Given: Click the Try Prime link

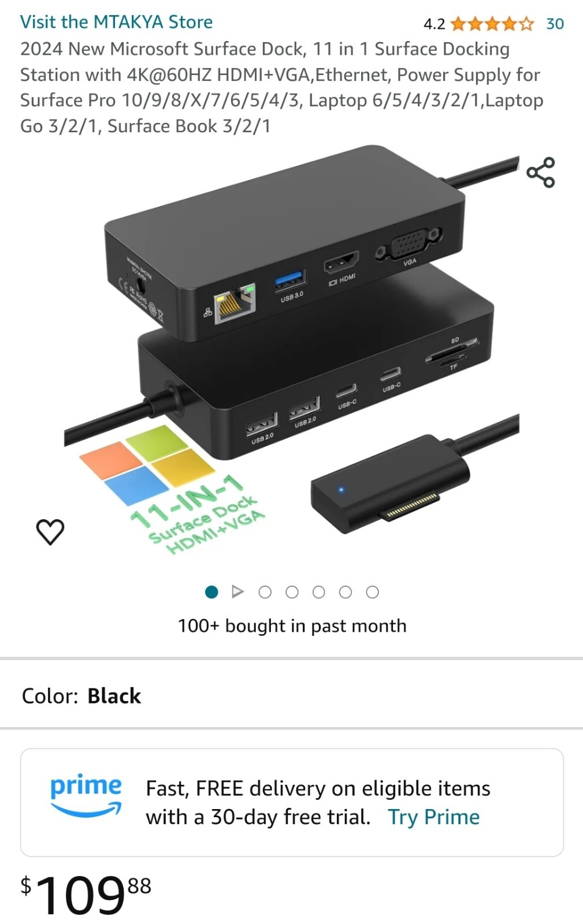Looking at the screenshot, I should tap(433, 817).
